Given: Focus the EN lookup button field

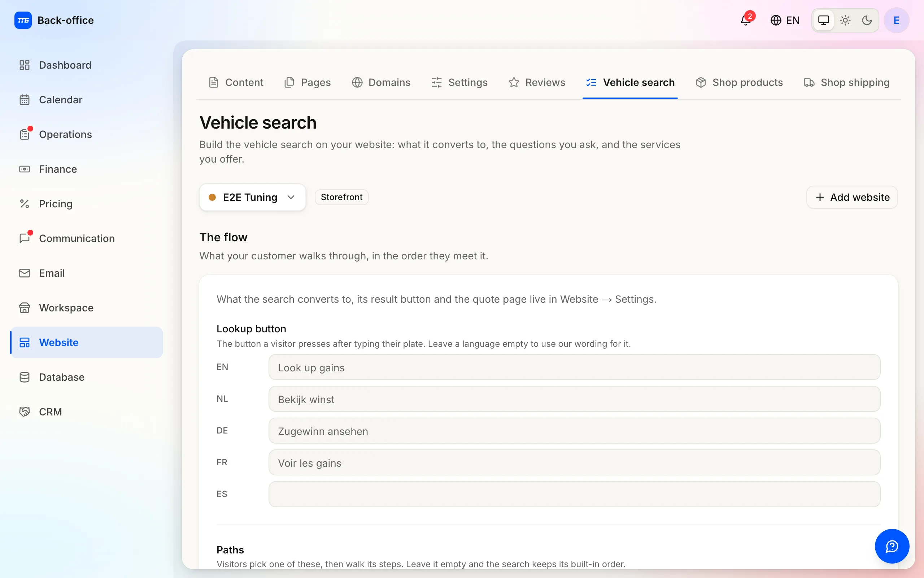Looking at the screenshot, I should 574,367.
